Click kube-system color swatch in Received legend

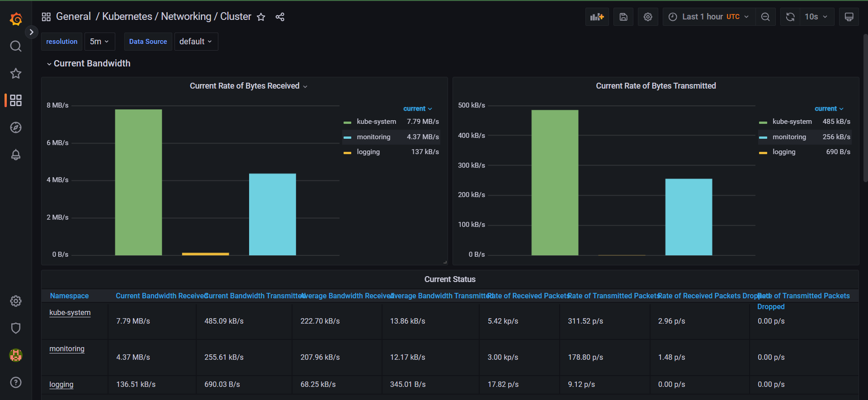click(347, 122)
